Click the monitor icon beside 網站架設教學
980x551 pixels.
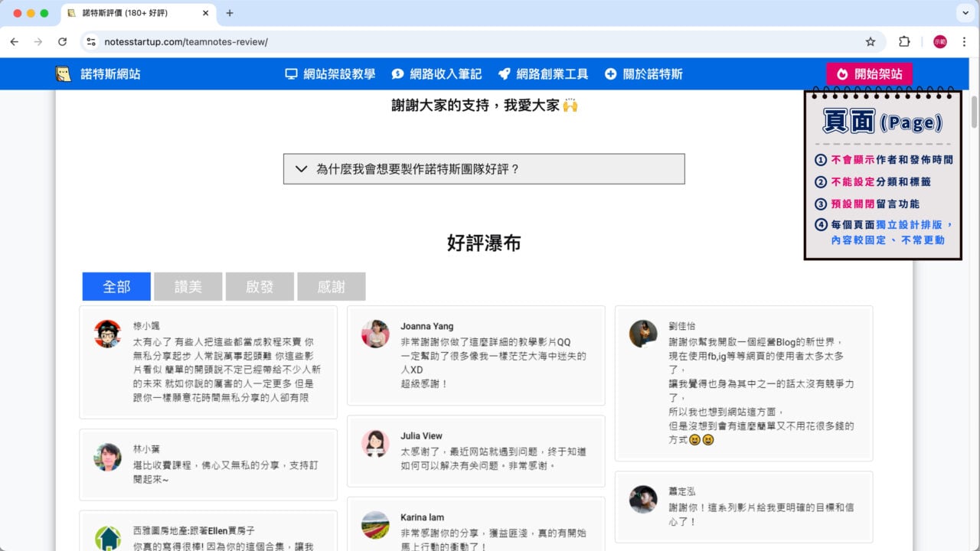click(291, 73)
